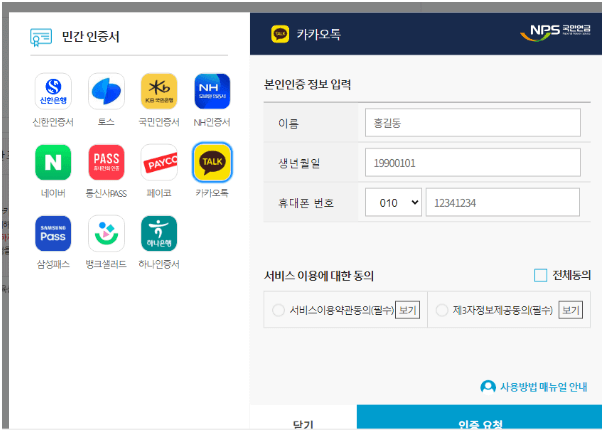
Task: Click the 하나인증서 label text
Action: tap(159, 264)
